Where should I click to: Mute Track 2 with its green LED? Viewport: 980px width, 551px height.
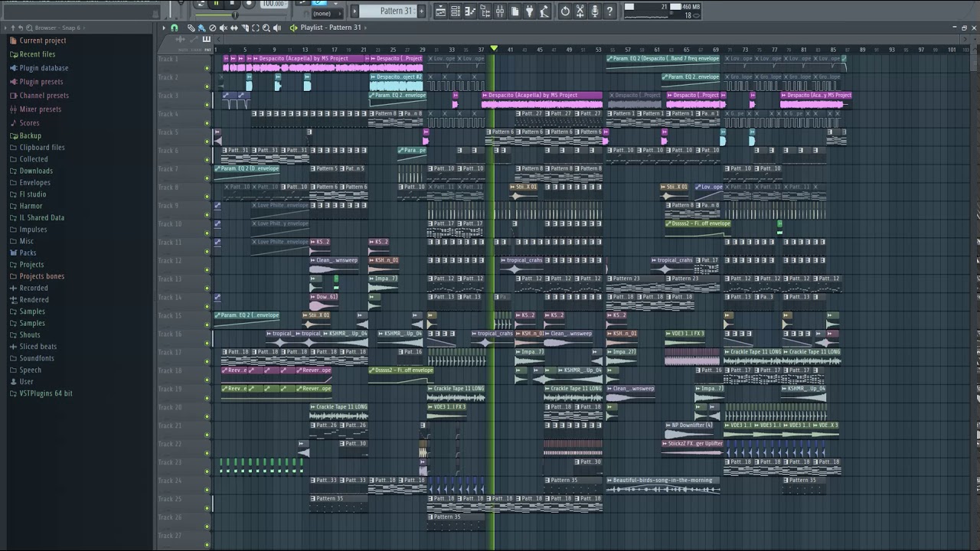207,86
